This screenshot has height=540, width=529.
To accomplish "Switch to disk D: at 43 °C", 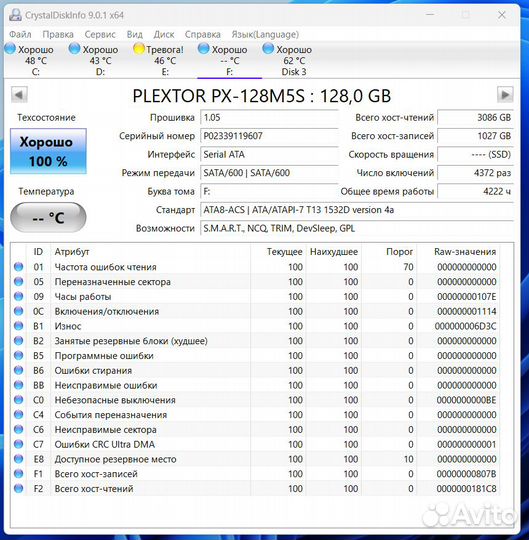I will pyautogui.click(x=94, y=60).
